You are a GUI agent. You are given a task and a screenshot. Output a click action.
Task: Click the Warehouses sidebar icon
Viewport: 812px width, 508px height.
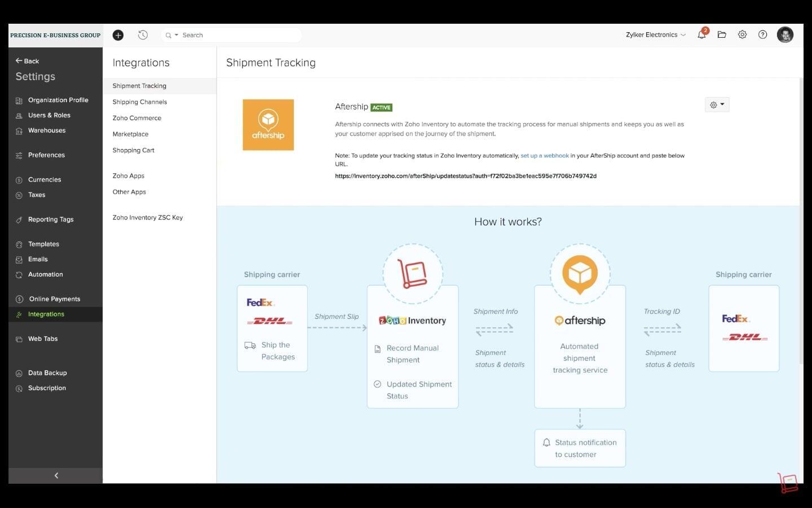(x=19, y=131)
